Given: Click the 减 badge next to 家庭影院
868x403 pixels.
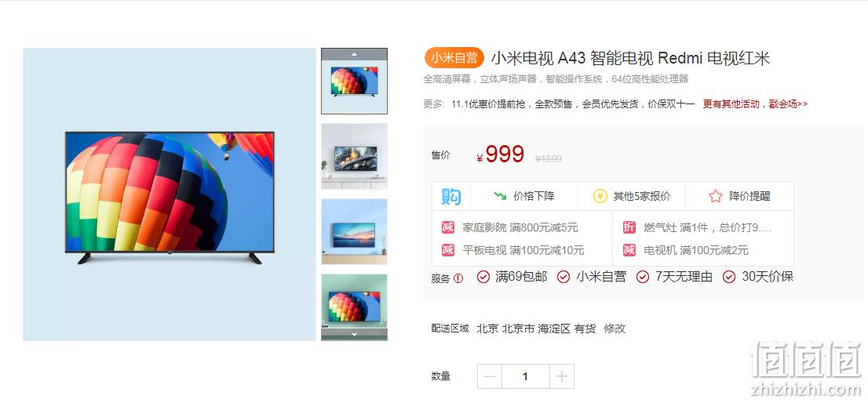Looking at the screenshot, I should tap(448, 227).
